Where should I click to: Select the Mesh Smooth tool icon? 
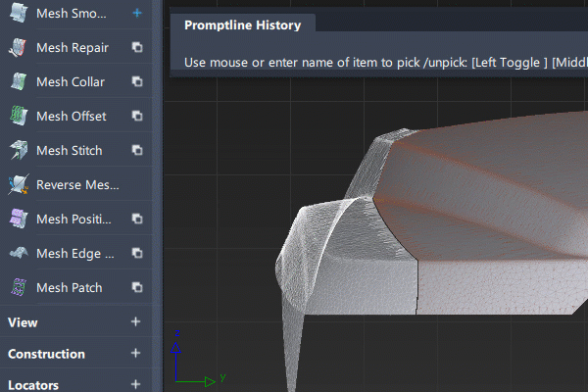click(19, 13)
